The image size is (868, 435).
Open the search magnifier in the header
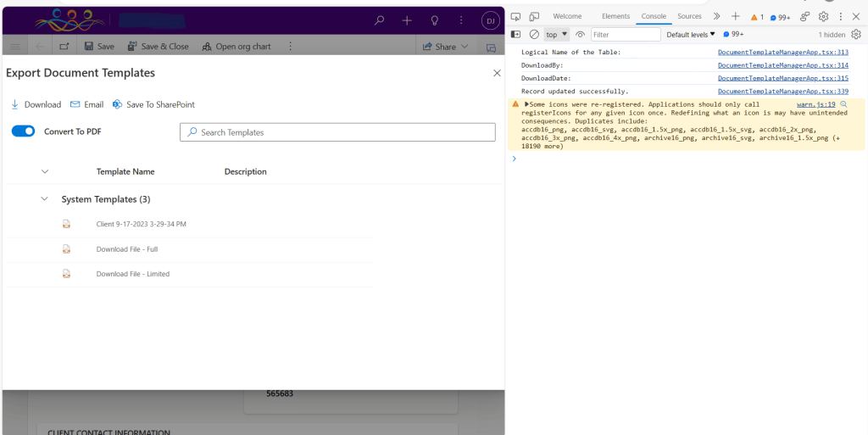click(380, 20)
